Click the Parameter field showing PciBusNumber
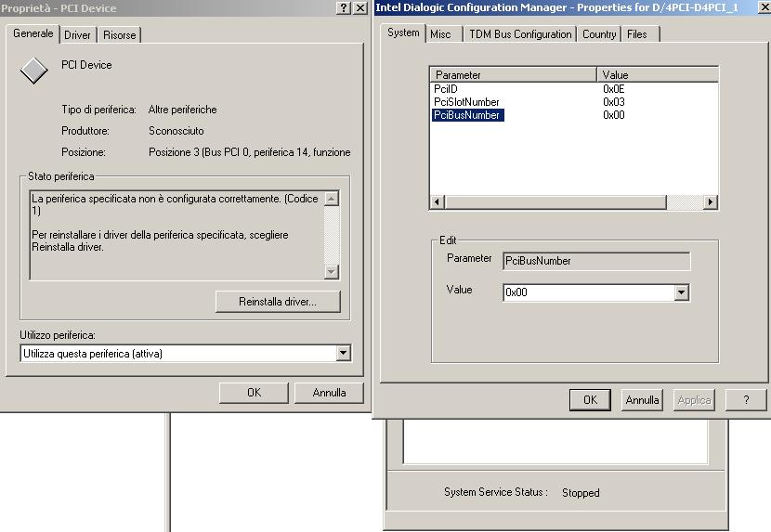This screenshot has width=771, height=532. click(596, 261)
